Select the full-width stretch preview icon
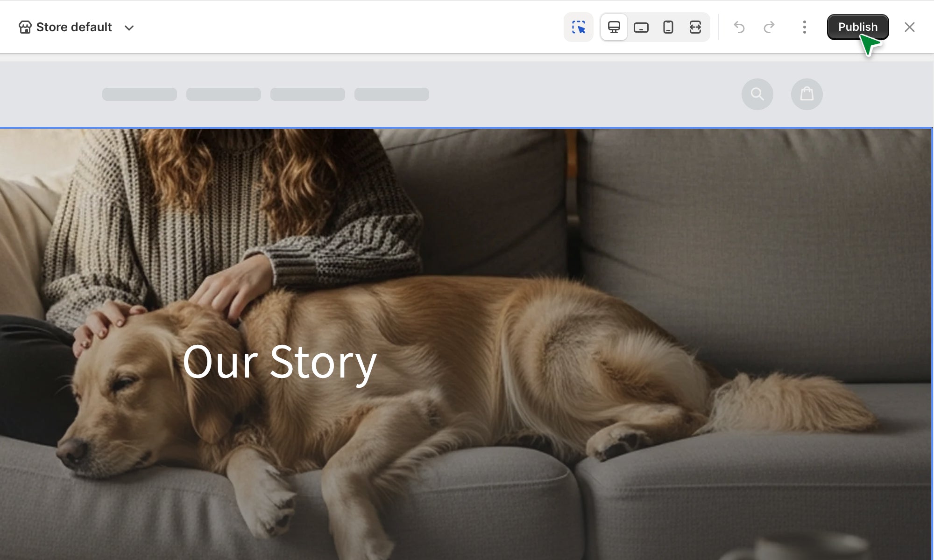Screen dimensions: 934x560 pos(695,27)
